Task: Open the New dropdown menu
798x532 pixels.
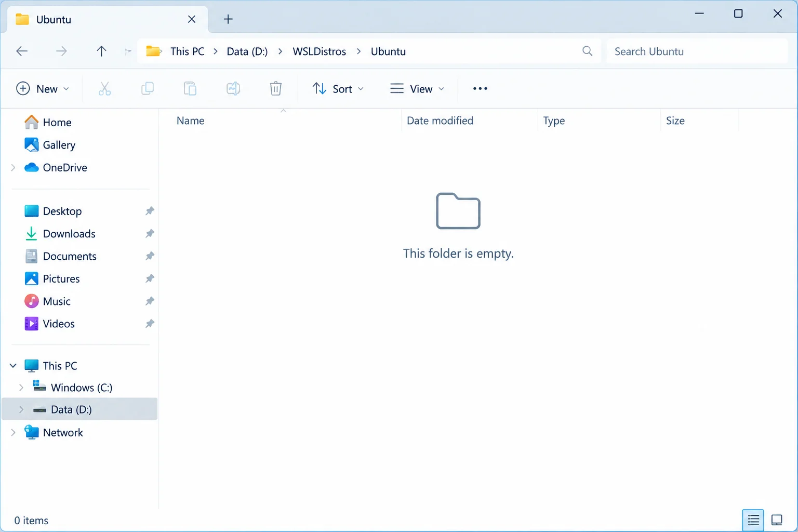Action: [x=43, y=89]
